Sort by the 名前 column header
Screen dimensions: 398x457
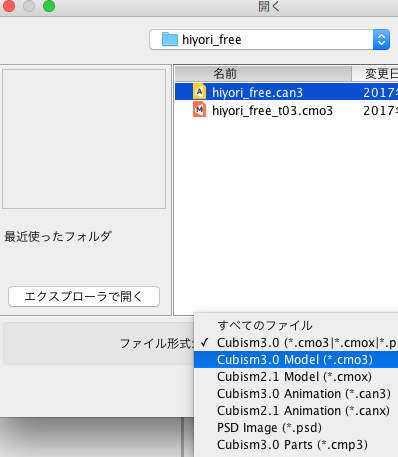coord(263,74)
